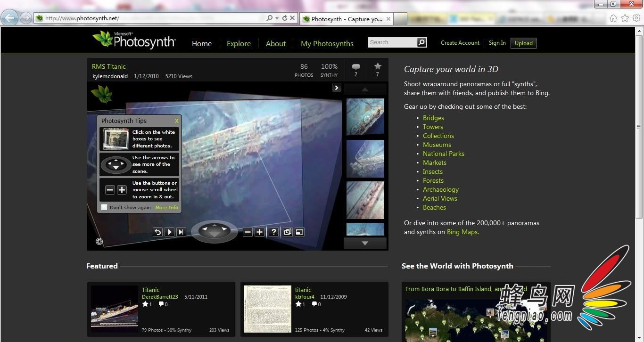Switch viewer to full screen mode
The width and height of the screenshot is (644, 342).
(299, 232)
